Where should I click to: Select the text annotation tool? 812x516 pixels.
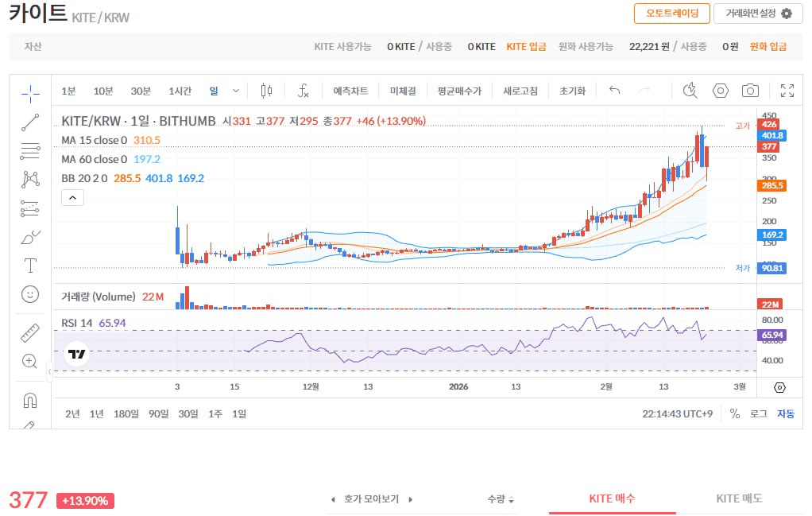[x=29, y=265]
